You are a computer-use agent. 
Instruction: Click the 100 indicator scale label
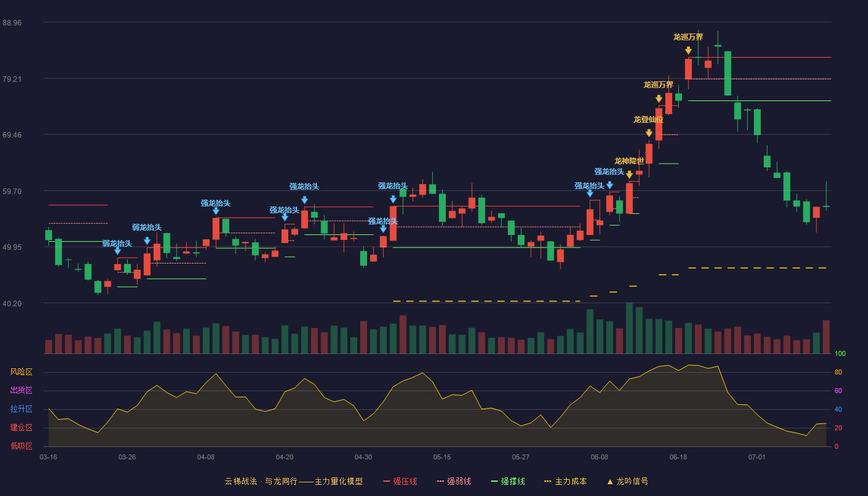point(840,354)
